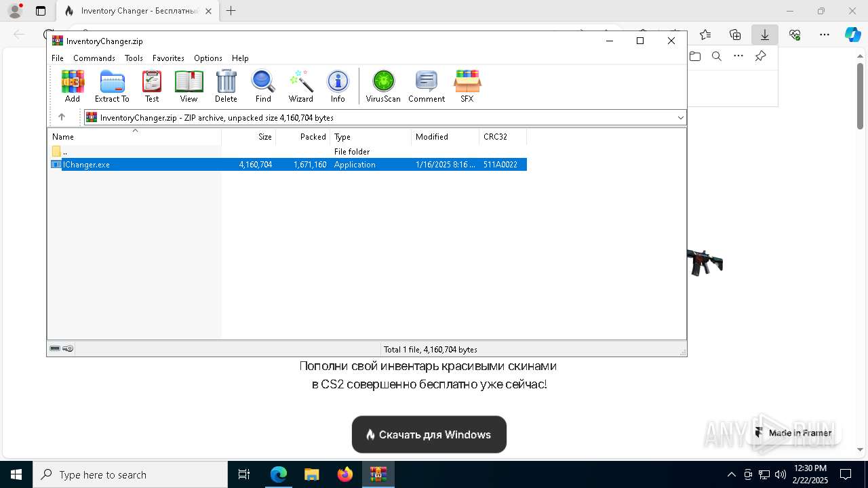Viewport: 868px width, 488px height.
Task: Open Firefox from taskbar
Action: click(345, 474)
